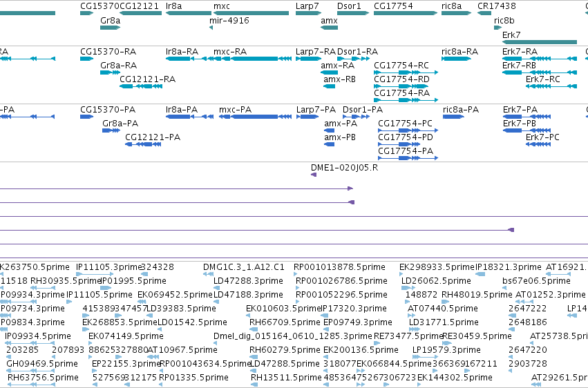Open the Gr8a-RA transcript label
588x388 pixels.
119,65
